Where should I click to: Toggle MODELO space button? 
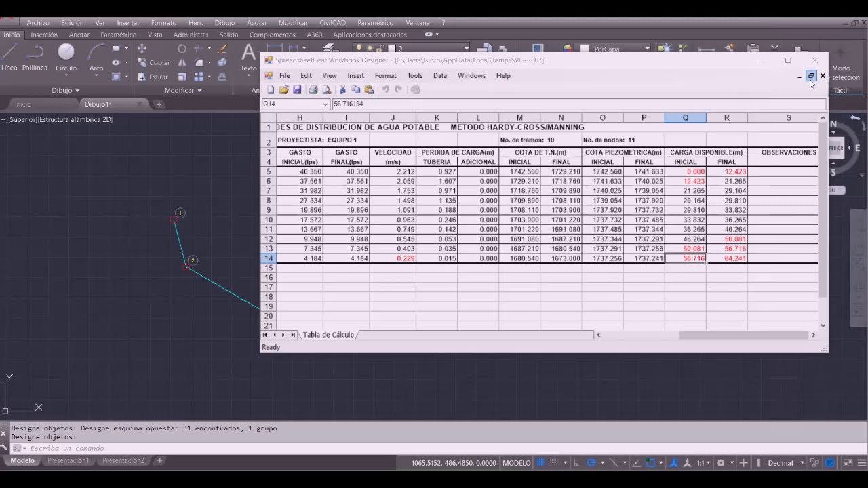coord(517,463)
